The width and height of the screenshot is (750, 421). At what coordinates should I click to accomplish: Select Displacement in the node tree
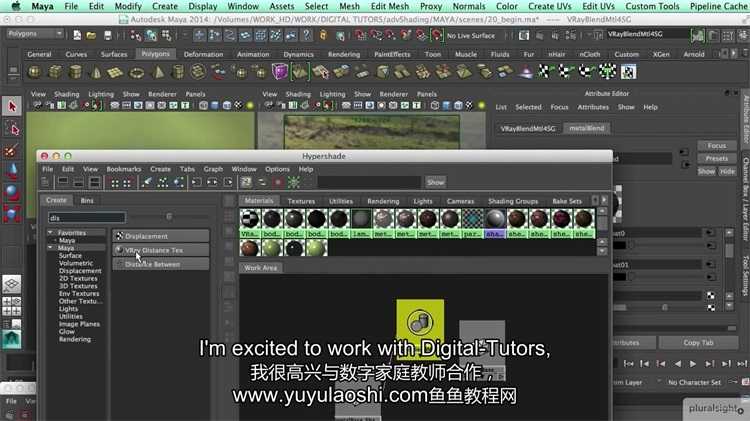click(x=80, y=271)
